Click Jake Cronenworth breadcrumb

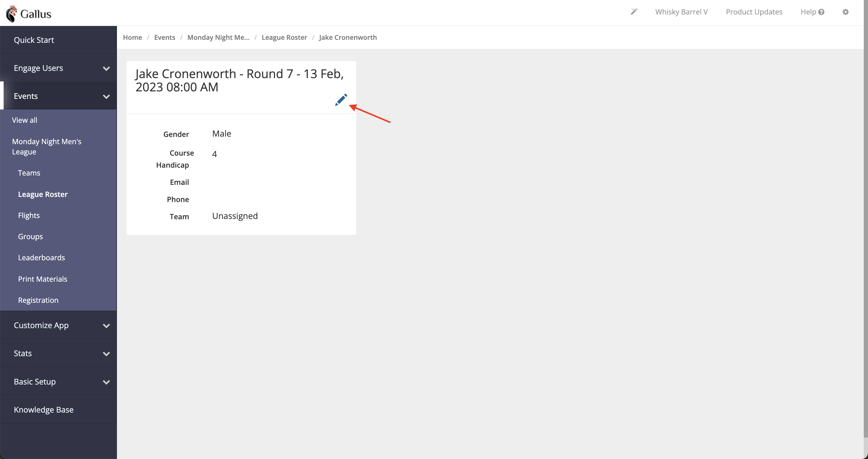[x=348, y=37]
